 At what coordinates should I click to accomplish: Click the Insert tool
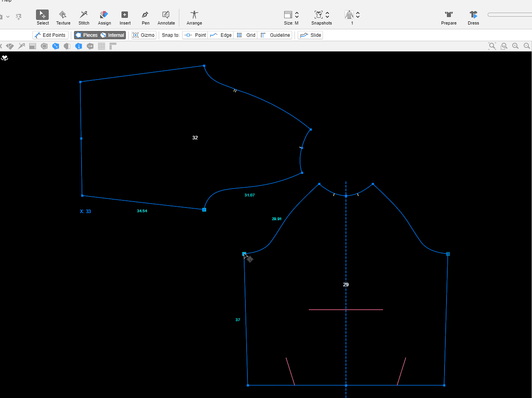[x=125, y=18]
